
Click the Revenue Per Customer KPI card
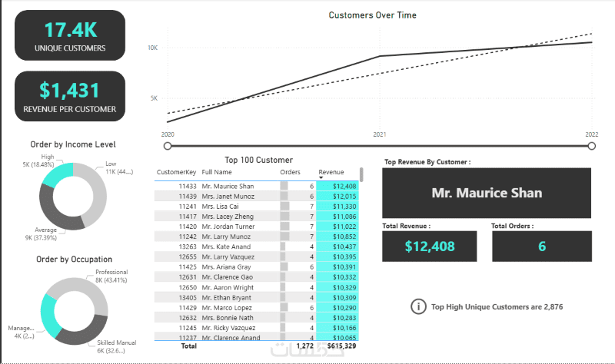[x=70, y=97]
